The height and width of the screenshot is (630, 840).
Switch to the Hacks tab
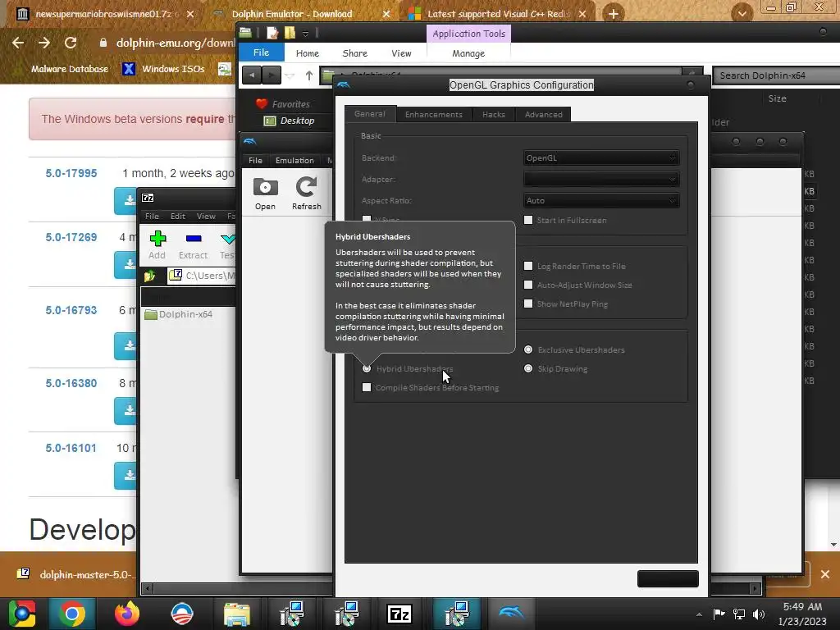click(493, 114)
